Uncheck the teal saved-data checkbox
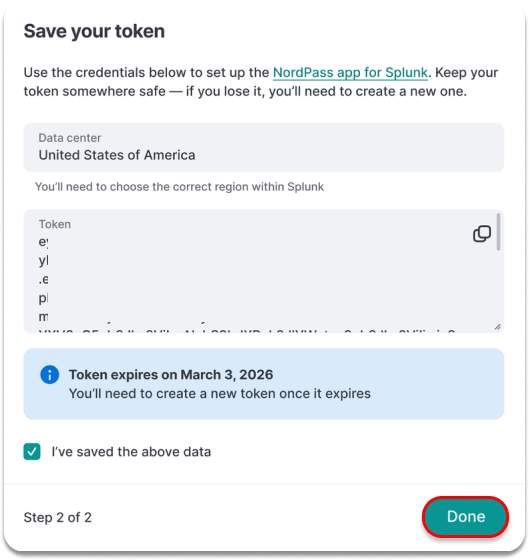The width and height of the screenshot is (529, 560). click(32, 451)
